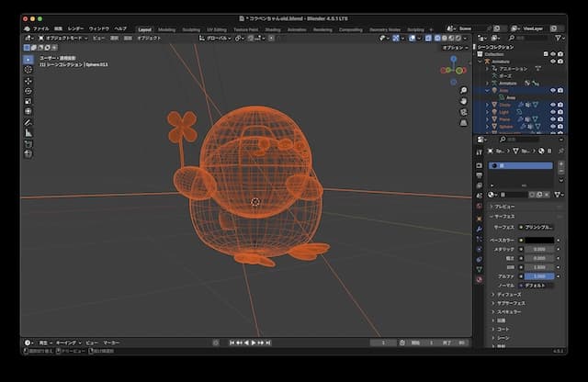Click the current frame number field
Screen dimensions: 588x382
[383, 343]
